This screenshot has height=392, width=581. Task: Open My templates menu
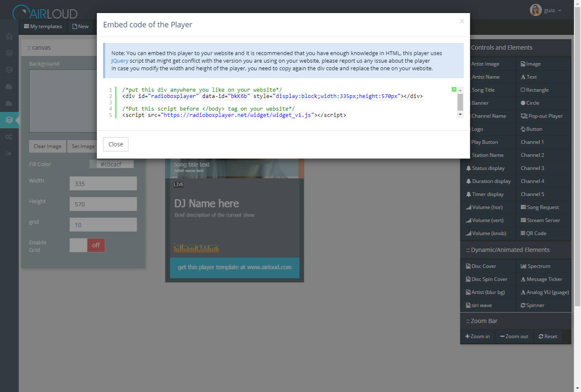pos(43,26)
